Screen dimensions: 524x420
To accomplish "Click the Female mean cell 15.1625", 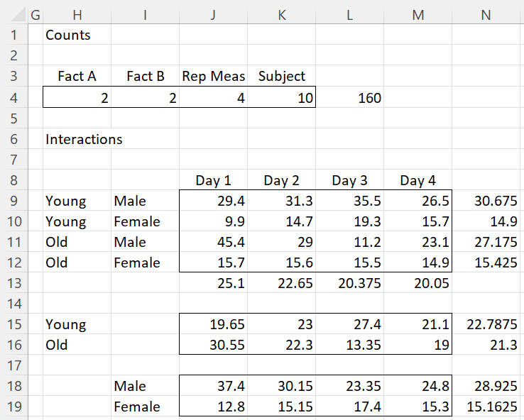I will click(x=486, y=407).
